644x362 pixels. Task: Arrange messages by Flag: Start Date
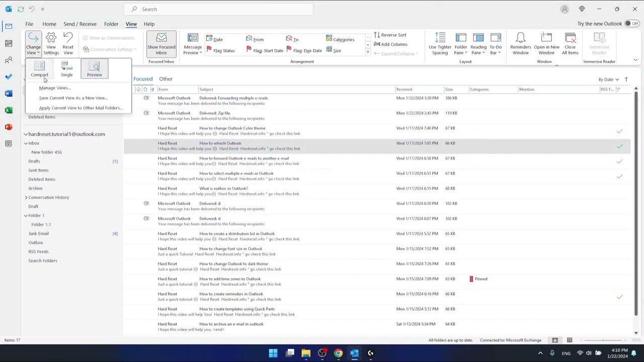265,50
